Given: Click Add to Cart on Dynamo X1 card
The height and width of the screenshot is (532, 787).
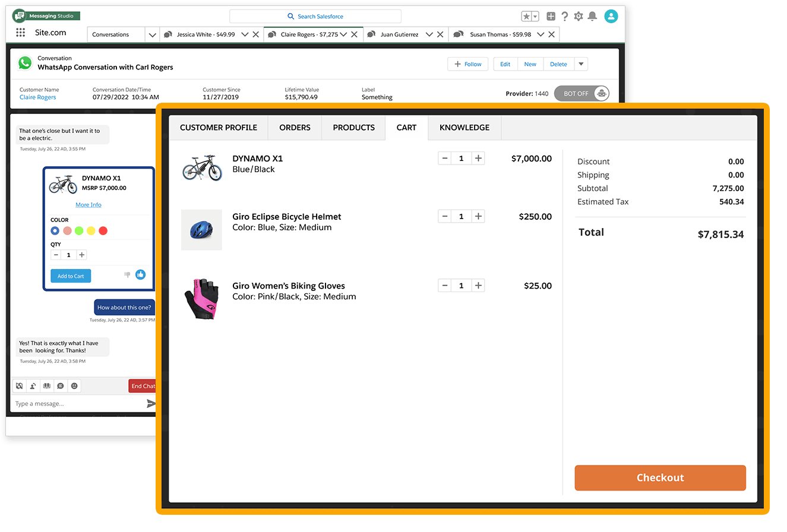Looking at the screenshot, I should coord(71,276).
